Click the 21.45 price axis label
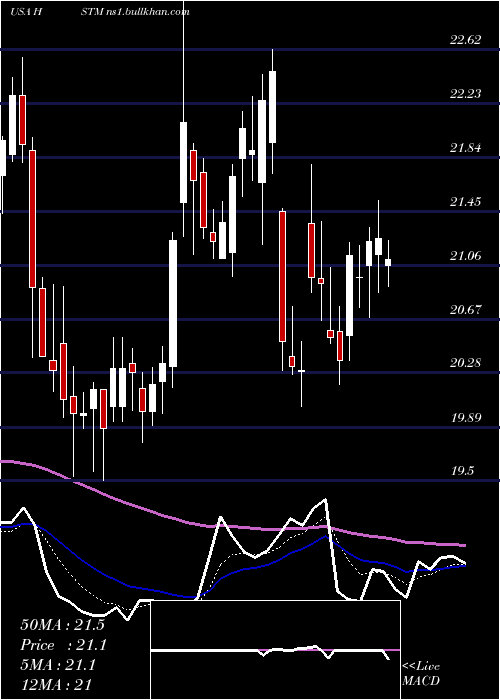 (466, 202)
